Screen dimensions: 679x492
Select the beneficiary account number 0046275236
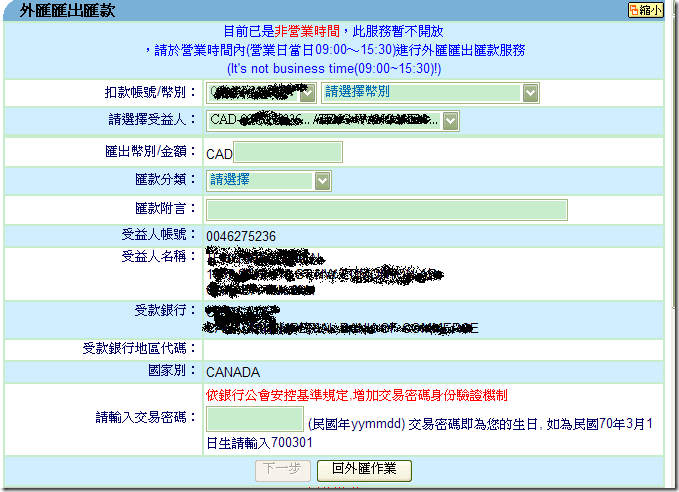[241, 236]
